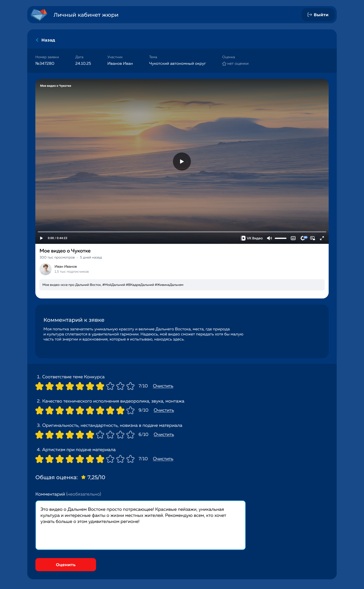Mute the video with the speaker icon

coord(269,238)
